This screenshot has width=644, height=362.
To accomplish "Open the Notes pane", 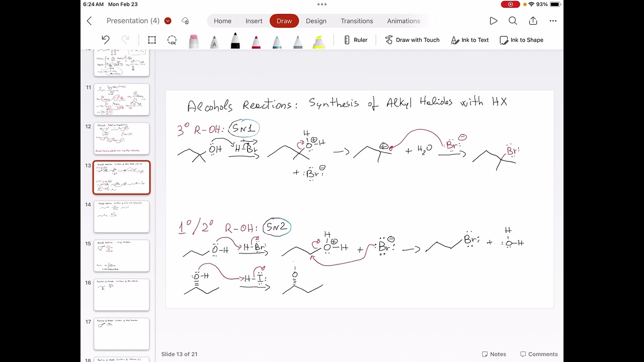I will tap(494, 354).
